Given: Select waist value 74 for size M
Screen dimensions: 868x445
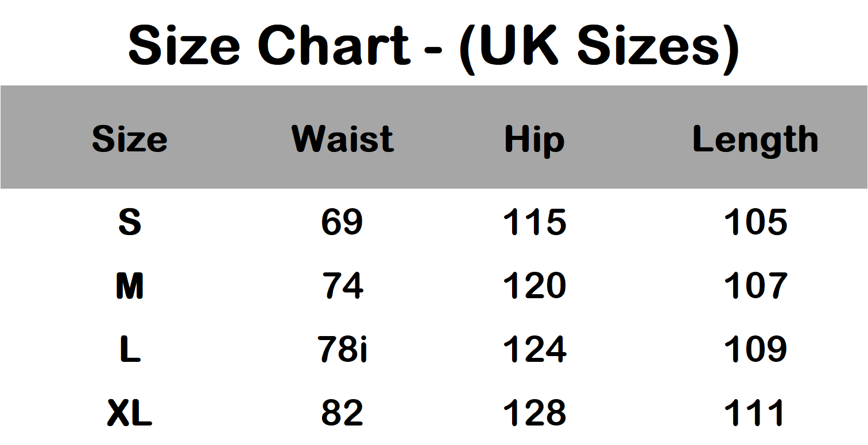Looking at the screenshot, I should 342,286.
